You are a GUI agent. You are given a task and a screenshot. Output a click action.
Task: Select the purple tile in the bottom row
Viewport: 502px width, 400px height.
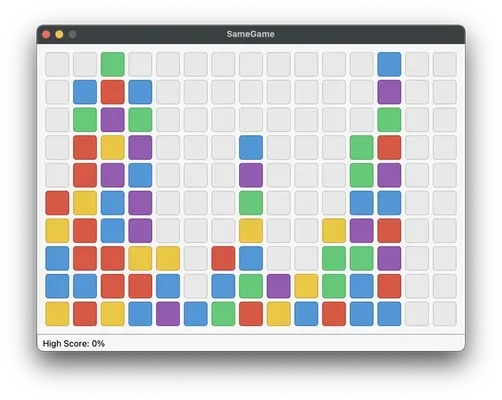168,314
